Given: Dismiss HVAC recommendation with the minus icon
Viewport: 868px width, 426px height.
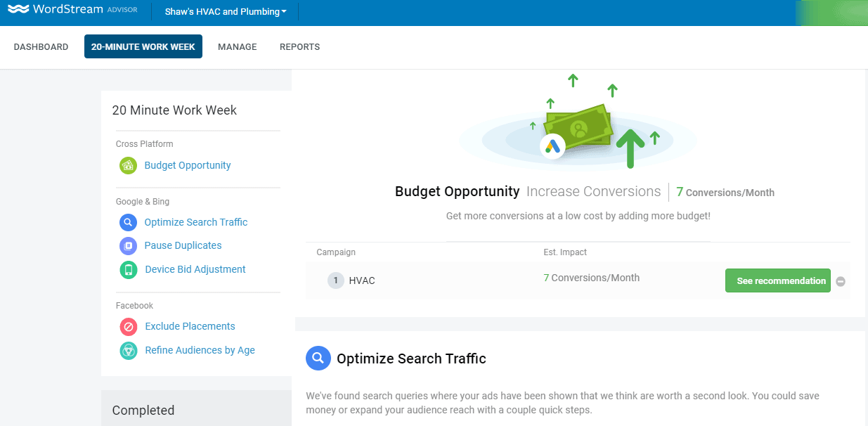Looking at the screenshot, I should [841, 282].
